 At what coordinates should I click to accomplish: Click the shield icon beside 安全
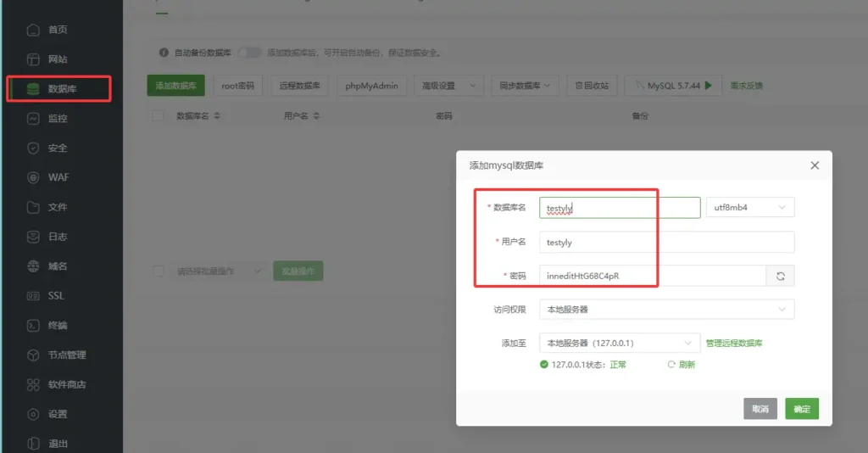coord(33,148)
